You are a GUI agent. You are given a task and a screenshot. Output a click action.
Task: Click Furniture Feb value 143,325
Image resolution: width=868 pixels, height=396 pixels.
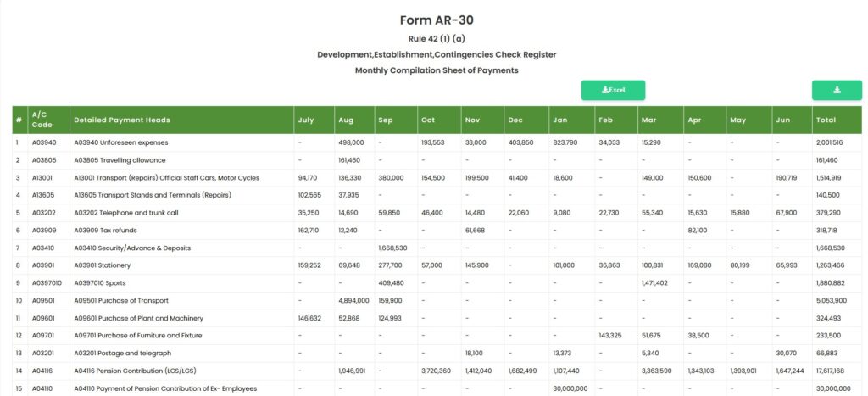(610, 336)
